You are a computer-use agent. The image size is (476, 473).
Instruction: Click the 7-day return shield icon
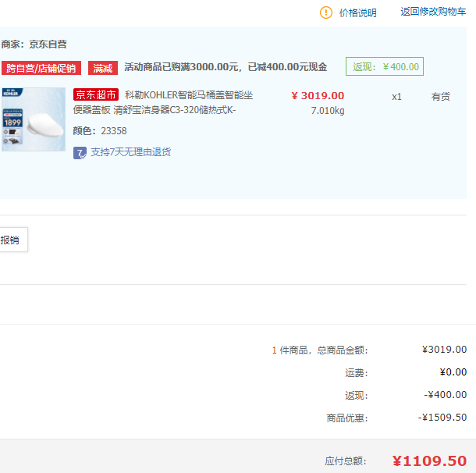click(80, 153)
